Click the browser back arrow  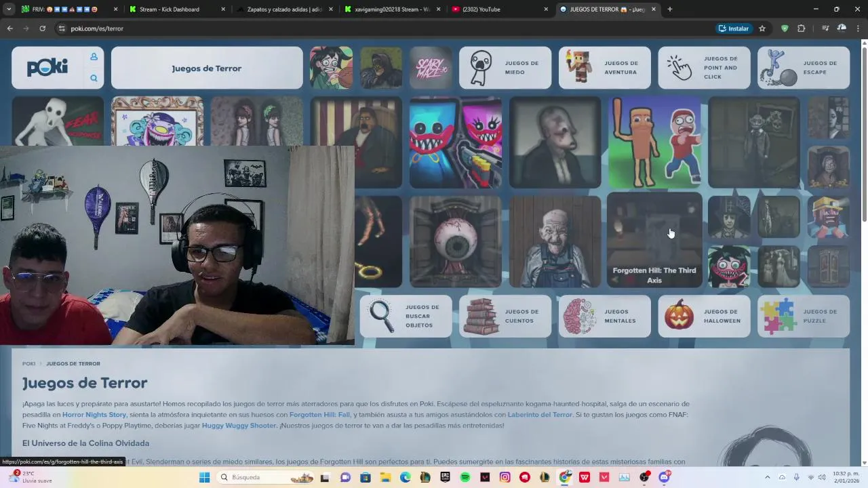9,28
